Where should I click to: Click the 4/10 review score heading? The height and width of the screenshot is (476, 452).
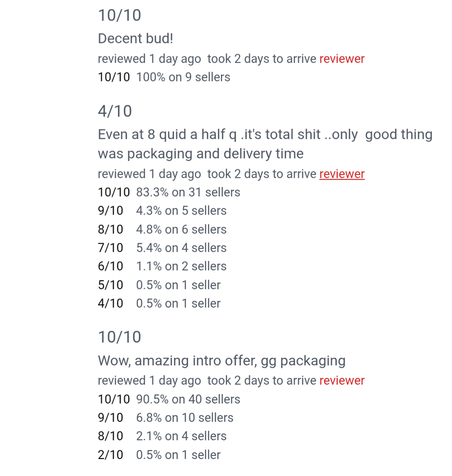click(x=115, y=111)
